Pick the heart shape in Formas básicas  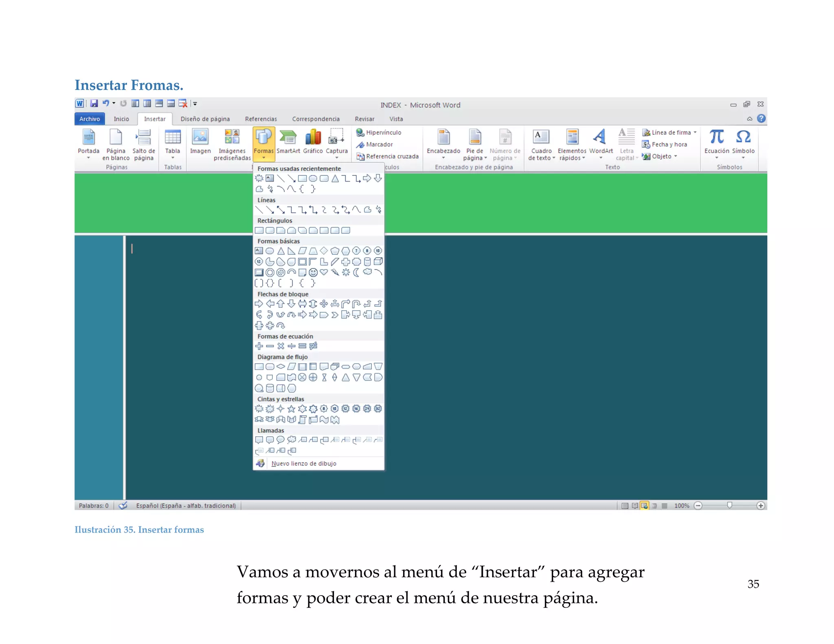click(324, 272)
